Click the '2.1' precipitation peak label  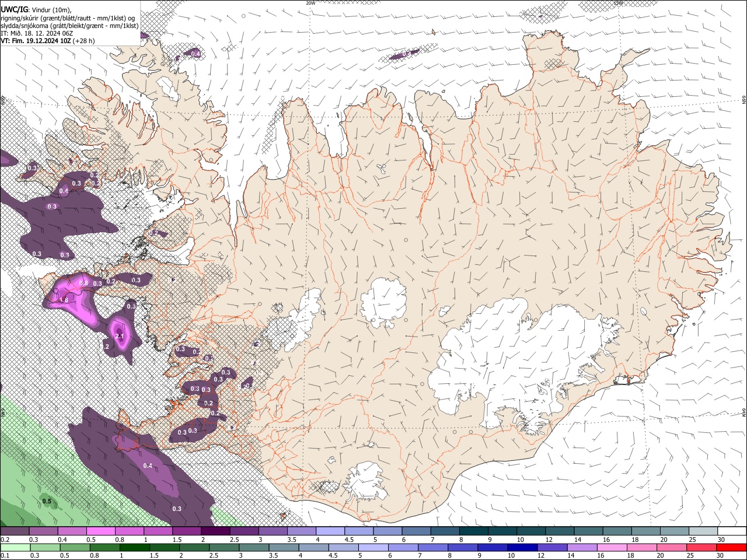(x=120, y=337)
